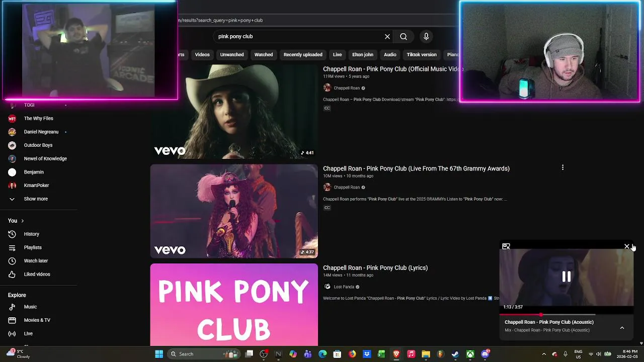
Task: Expand miniplayer back to full watch page
Action: 506,246
